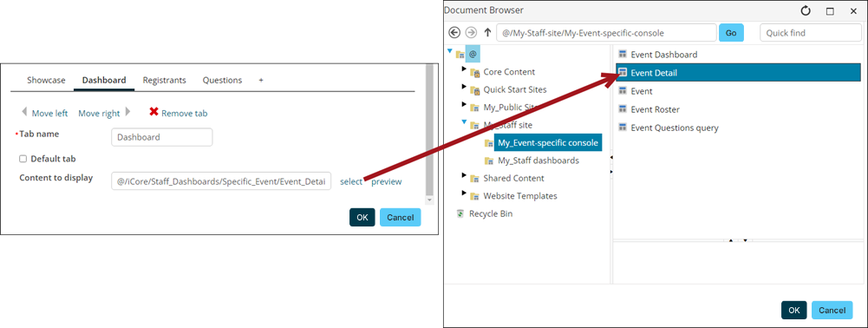
Task: Select the Event Dashboard document name
Action: click(663, 55)
